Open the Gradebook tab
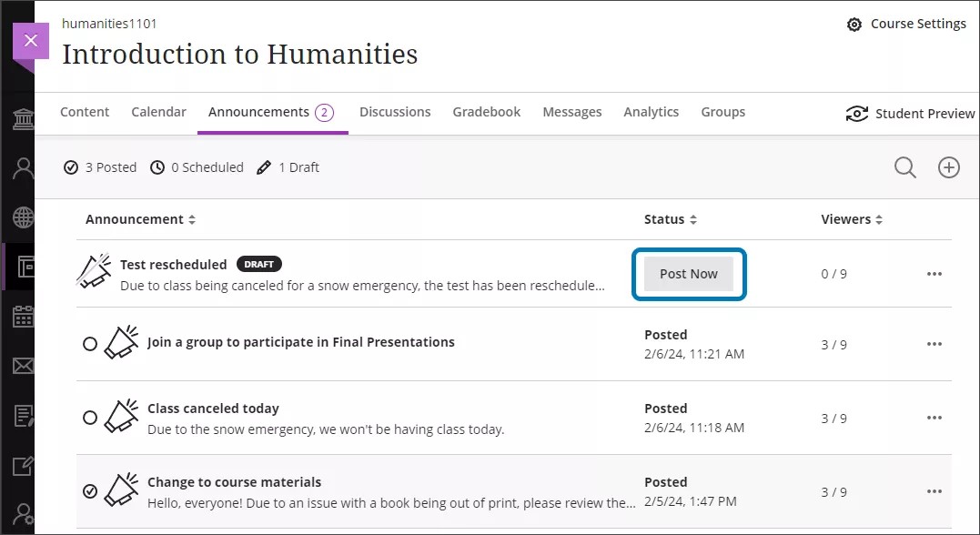 (486, 111)
